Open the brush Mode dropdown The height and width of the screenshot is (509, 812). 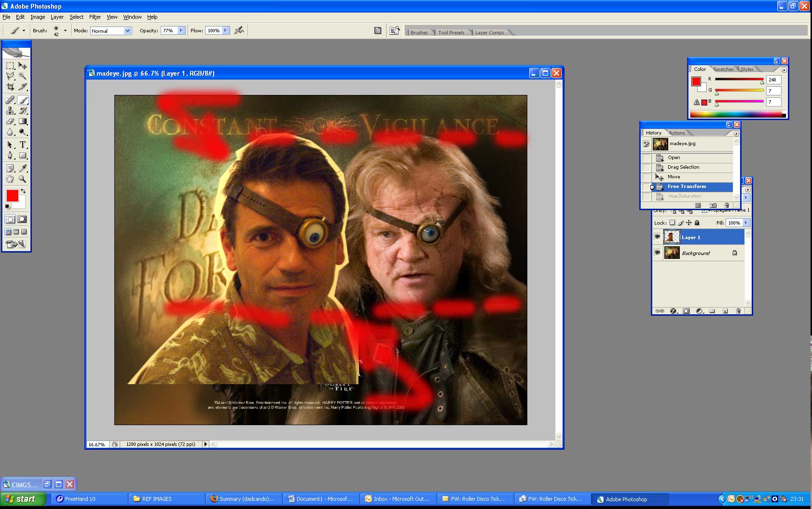(x=127, y=30)
